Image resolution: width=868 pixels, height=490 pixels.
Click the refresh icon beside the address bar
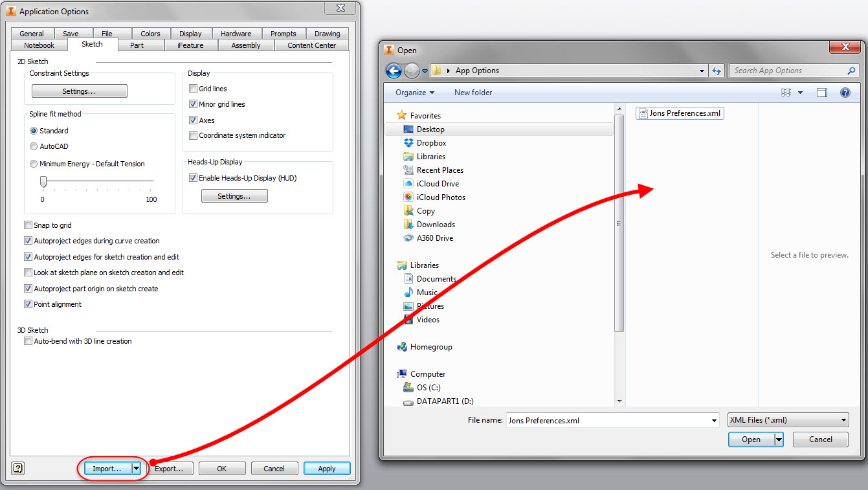pyautogui.click(x=717, y=71)
